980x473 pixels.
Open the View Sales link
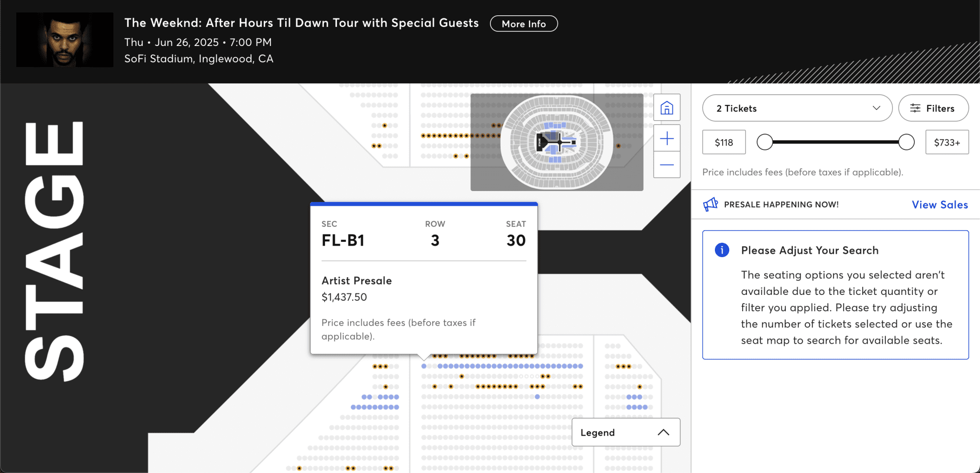pyautogui.click(x=939, y=204)
